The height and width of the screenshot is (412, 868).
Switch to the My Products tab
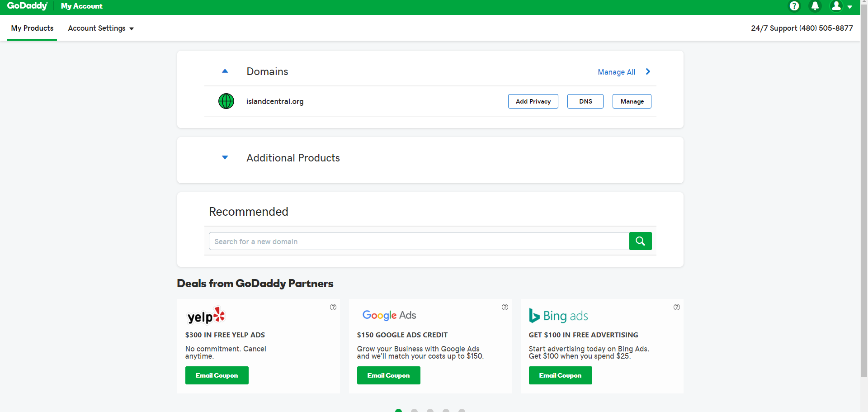coord(32,28)
